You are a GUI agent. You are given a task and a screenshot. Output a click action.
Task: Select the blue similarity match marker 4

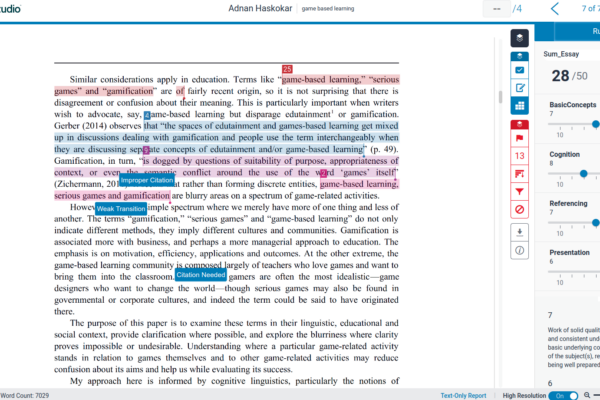[x=147, y=115]
